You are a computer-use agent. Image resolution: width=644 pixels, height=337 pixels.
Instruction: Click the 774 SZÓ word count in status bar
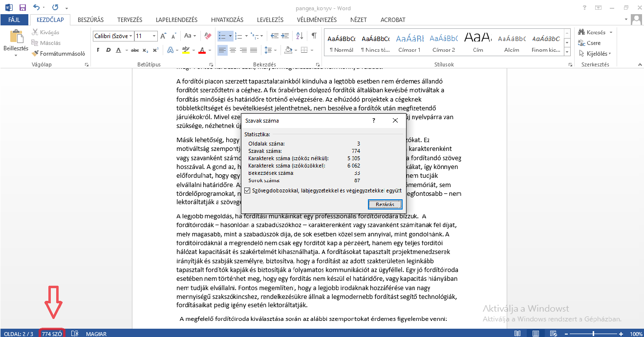(x=52, y=334)
